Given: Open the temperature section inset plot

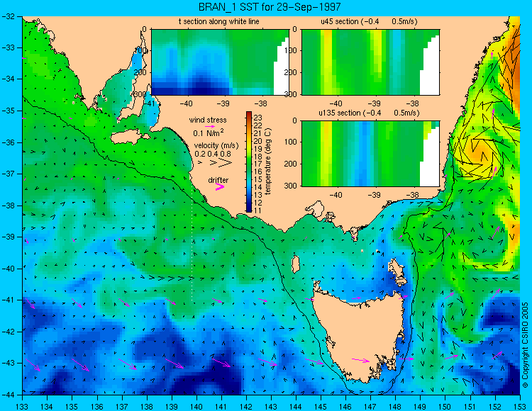Looking at the screenshot, I should (220, 62).
